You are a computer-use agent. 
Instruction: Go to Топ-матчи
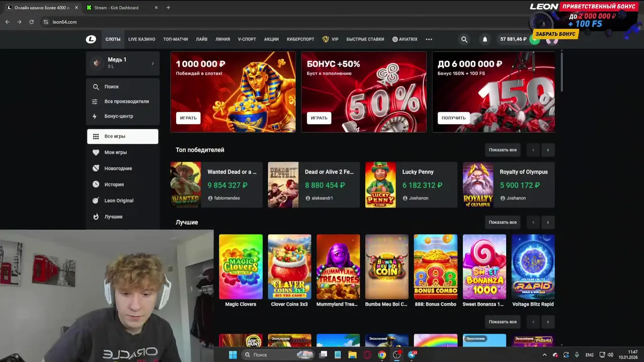(176, 39)
